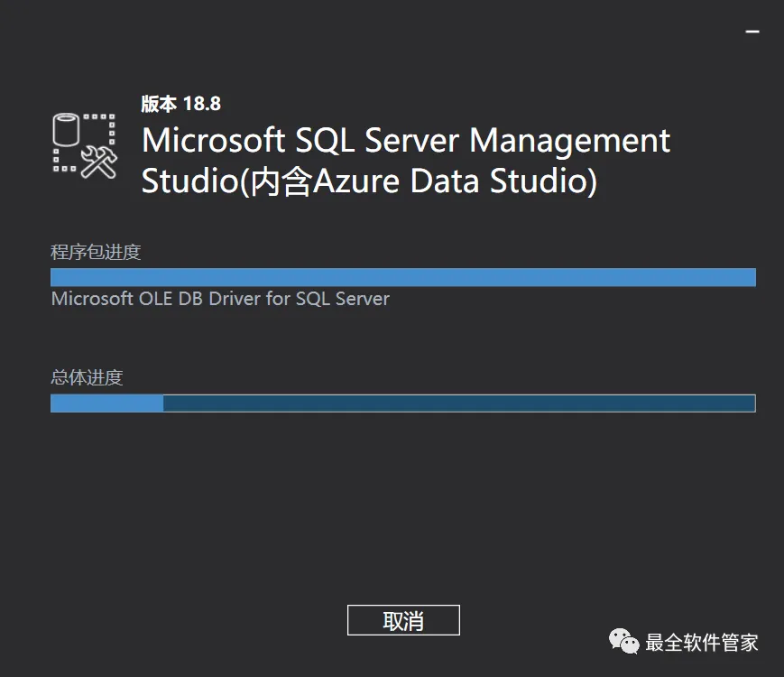Screen dimensions: 784x677
Task: Select the 'Microsoft SQL Server Management' title line
Action: (406, 141)
